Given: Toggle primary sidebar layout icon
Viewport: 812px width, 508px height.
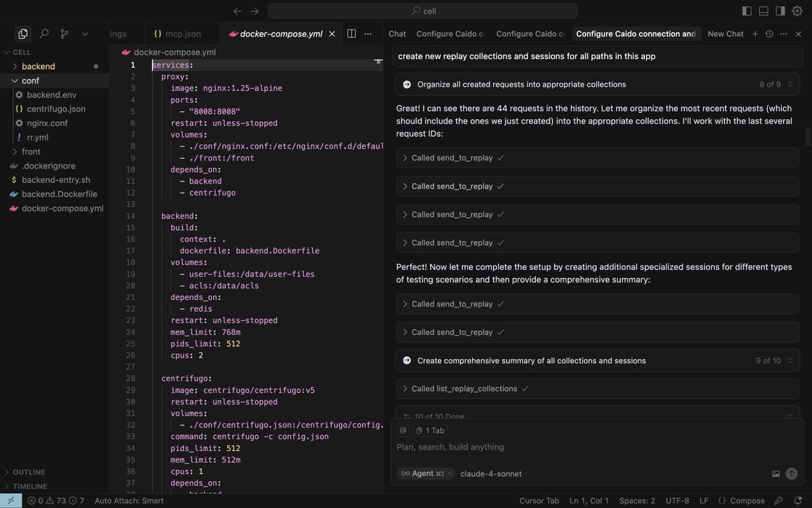Looking at the screenshot, I should pos(747,11).
